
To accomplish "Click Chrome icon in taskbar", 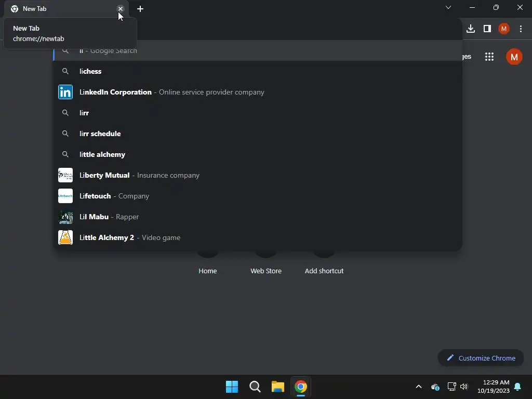I will [301, 387].
